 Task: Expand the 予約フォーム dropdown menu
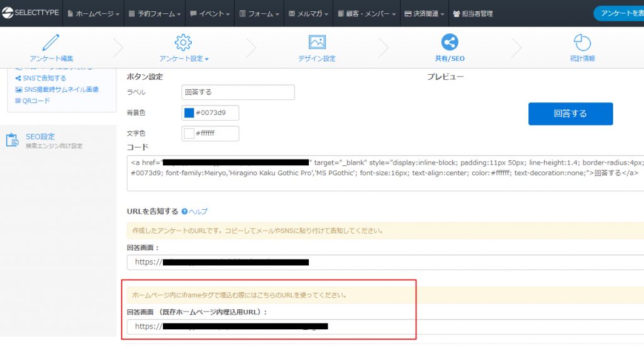pos(154,13)
